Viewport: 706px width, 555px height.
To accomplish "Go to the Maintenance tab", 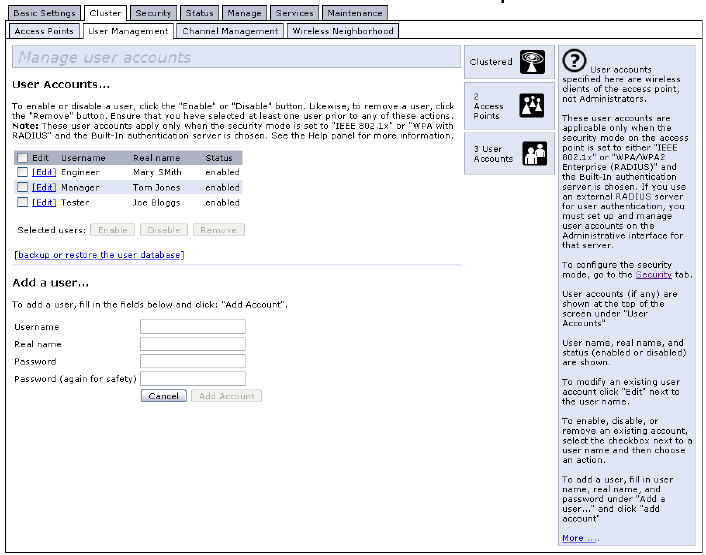I will point(354,13).
